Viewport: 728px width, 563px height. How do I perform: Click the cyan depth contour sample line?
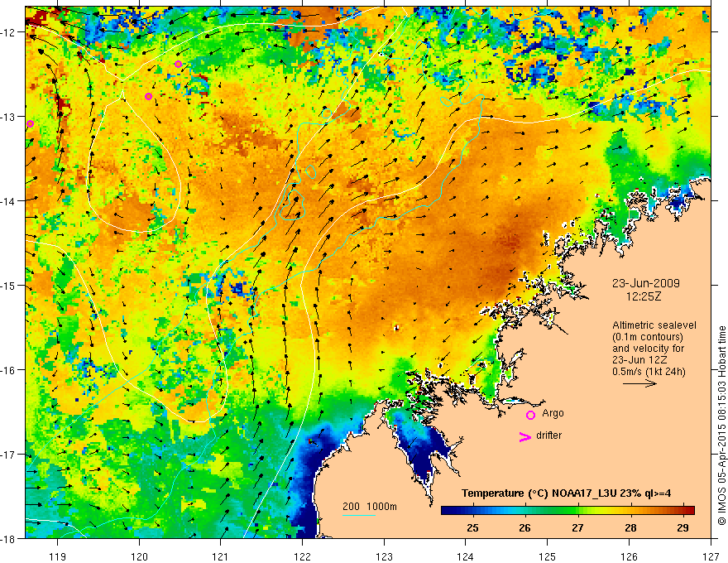pos(359,515)
